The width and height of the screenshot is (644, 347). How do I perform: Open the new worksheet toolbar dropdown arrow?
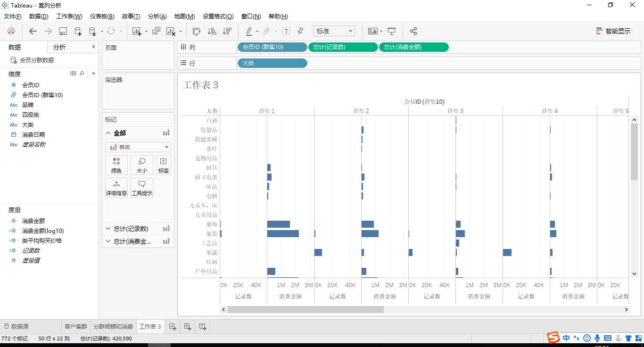[146, 32]
